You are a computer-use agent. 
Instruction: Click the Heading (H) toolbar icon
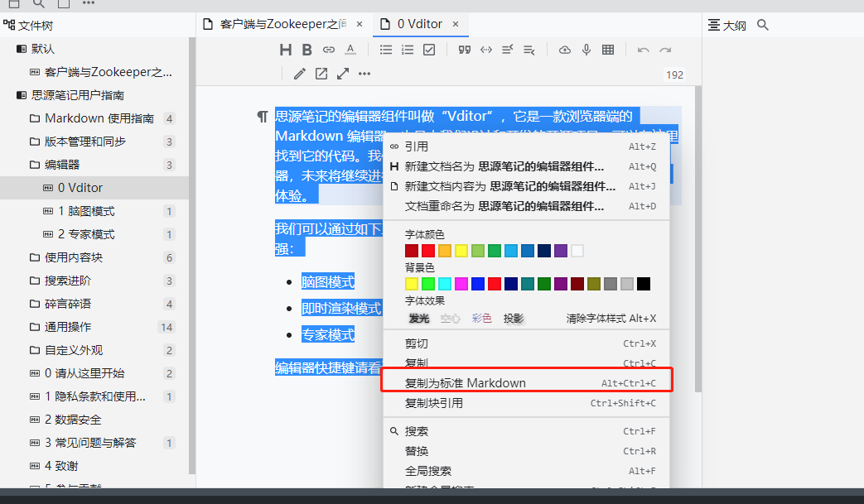(286, 50)
